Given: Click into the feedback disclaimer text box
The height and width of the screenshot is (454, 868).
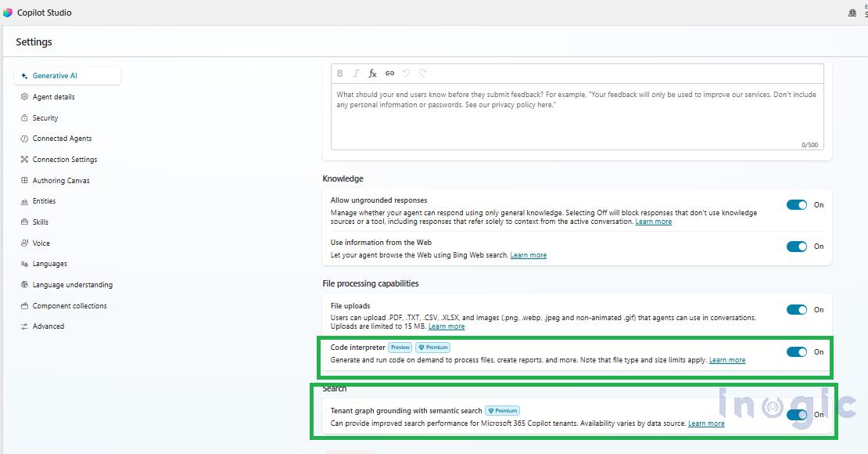Looking at the screenshot, I should tap(577, 117).
